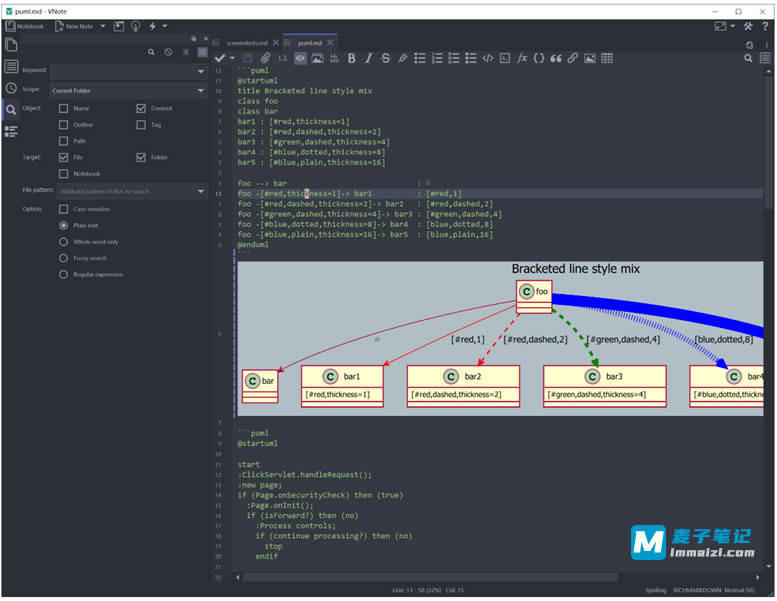Expand the Quick Access dropdown arrow
777x601 pixels.
click(x=165, y=26)
